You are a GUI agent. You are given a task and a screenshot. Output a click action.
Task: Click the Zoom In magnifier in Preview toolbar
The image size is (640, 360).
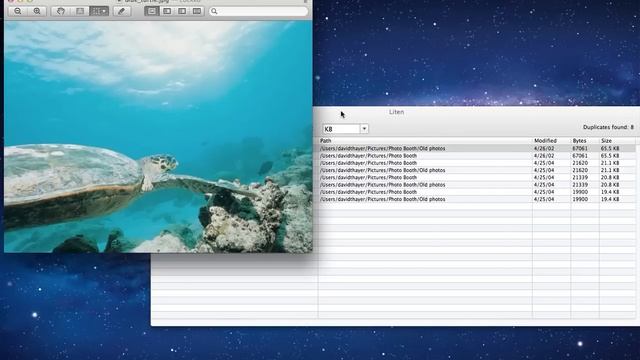(x=37, y=11)
